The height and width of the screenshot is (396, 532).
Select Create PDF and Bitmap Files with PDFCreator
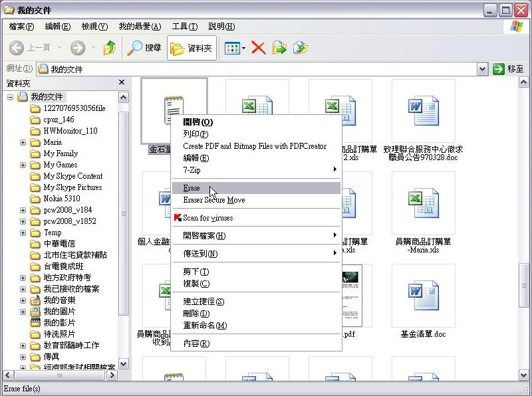(257, 146)
